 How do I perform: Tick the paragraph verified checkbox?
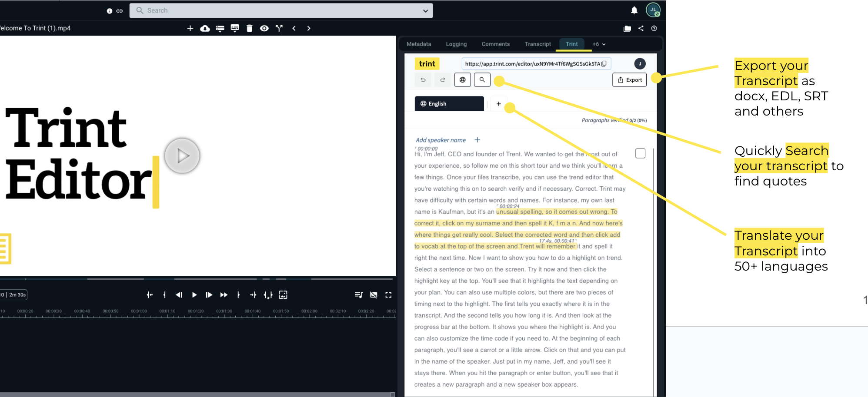[640, 153]
